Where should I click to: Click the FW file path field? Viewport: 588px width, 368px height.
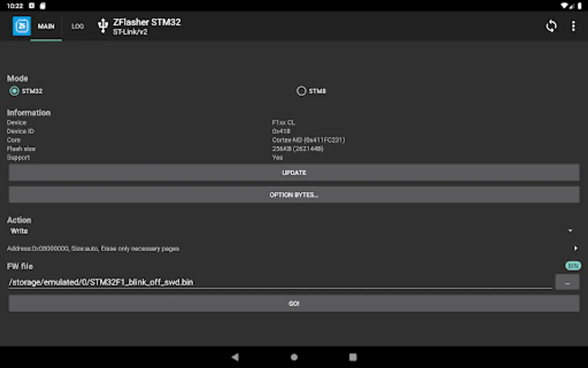click(x=280, y=282)
